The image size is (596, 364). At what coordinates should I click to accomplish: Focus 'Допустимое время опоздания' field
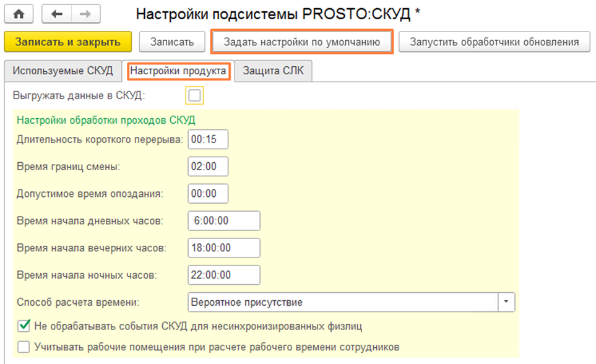point(207,194)
